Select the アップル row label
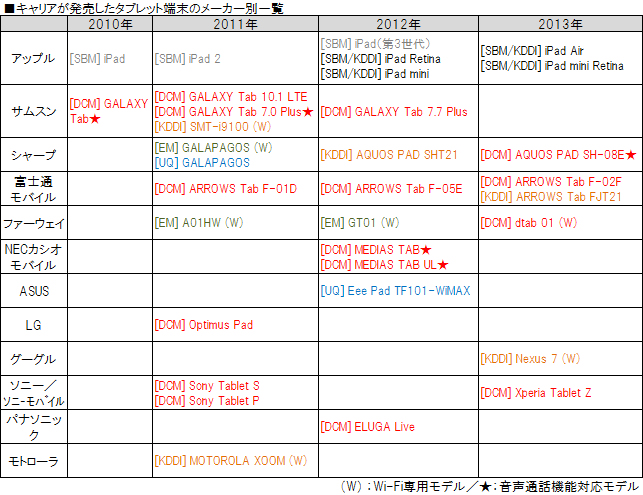The height and width of the screenshot is (495, 643). pyautogui.click(x=33, y=58)
